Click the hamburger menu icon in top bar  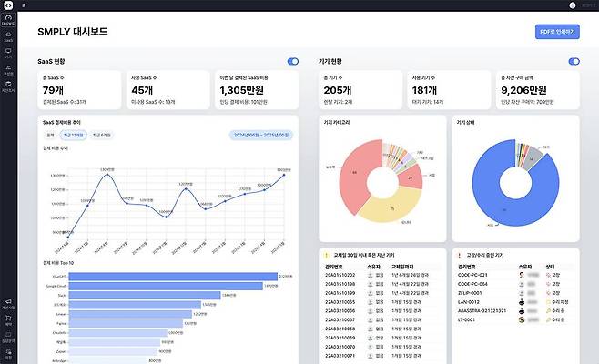pyautogui.click(x=24, y=5)
